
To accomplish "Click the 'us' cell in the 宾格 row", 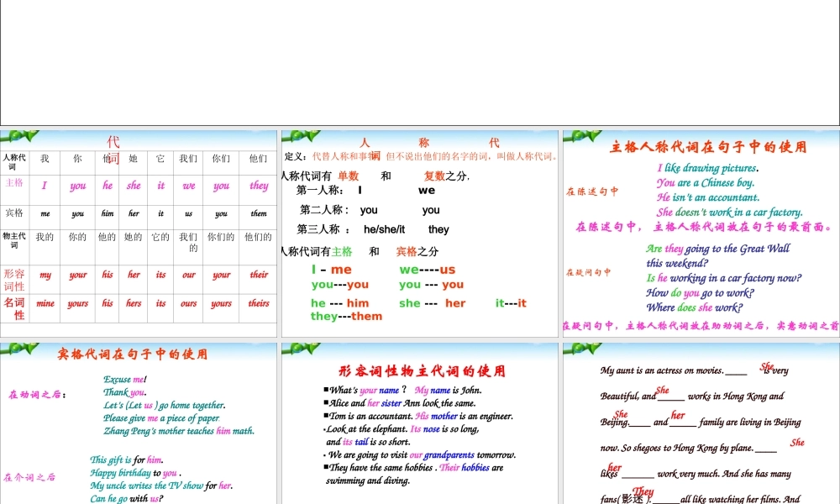I will pyautogui.click(x=188, y=213).
